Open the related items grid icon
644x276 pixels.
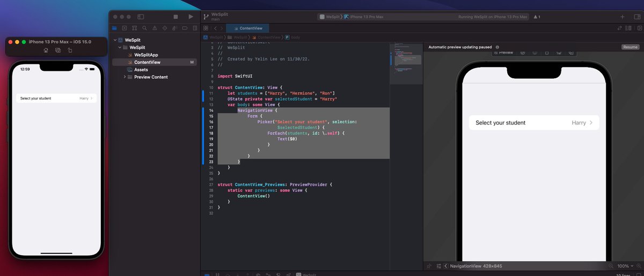pyautogui.click(x=206, y=28)
